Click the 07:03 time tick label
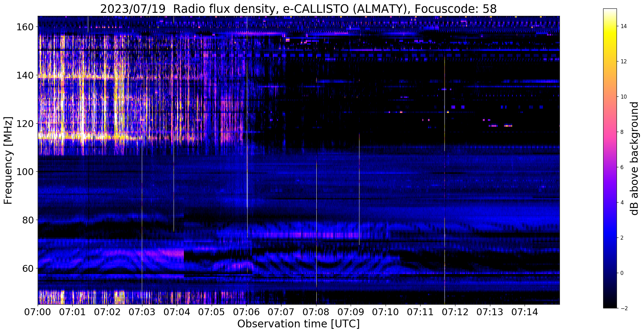Viewport: 644px width, 333px height. click(142, 311)
